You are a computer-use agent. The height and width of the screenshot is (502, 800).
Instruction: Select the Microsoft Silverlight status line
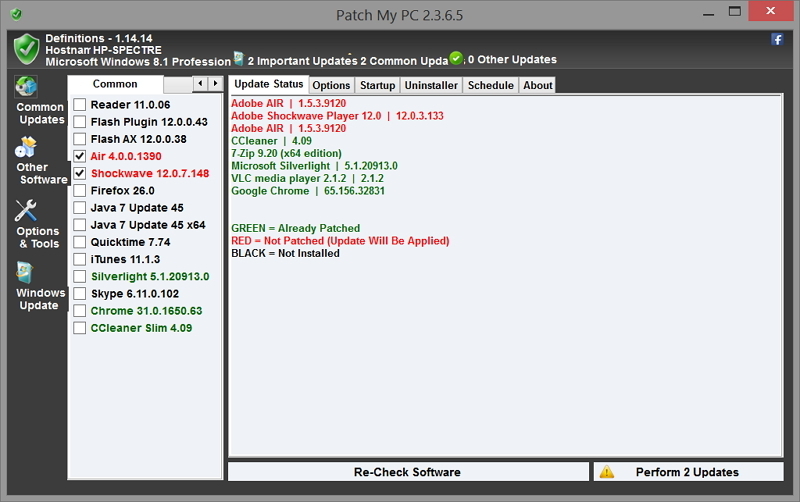pos(314,166)
